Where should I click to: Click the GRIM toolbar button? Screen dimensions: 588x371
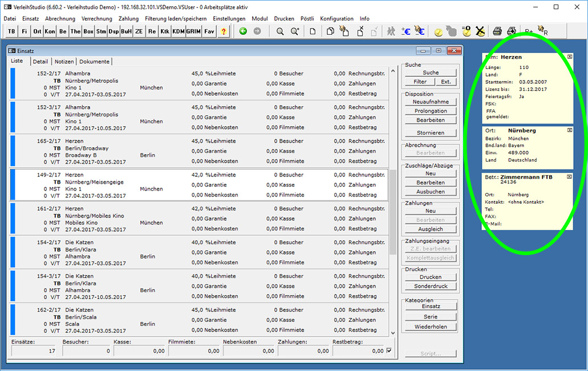pyautogui.click(x=193, y=31)
